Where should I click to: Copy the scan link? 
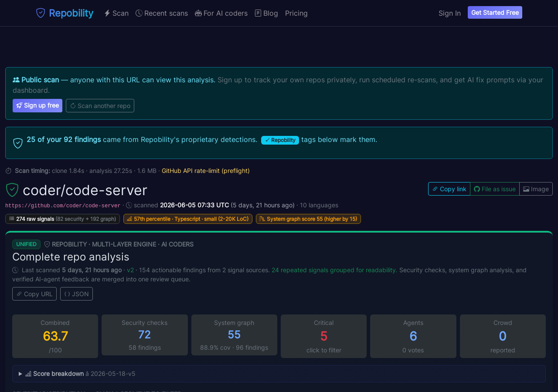tap(449, 189)
